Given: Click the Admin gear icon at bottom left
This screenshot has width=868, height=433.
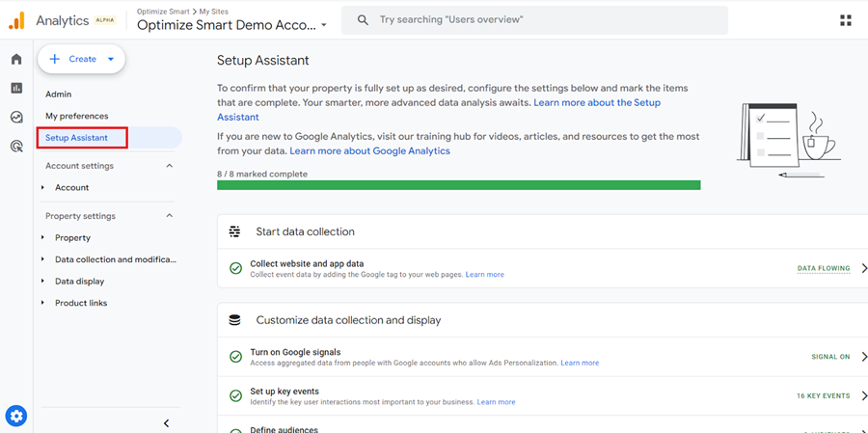Looking at the screenshot, I should 16,416.
